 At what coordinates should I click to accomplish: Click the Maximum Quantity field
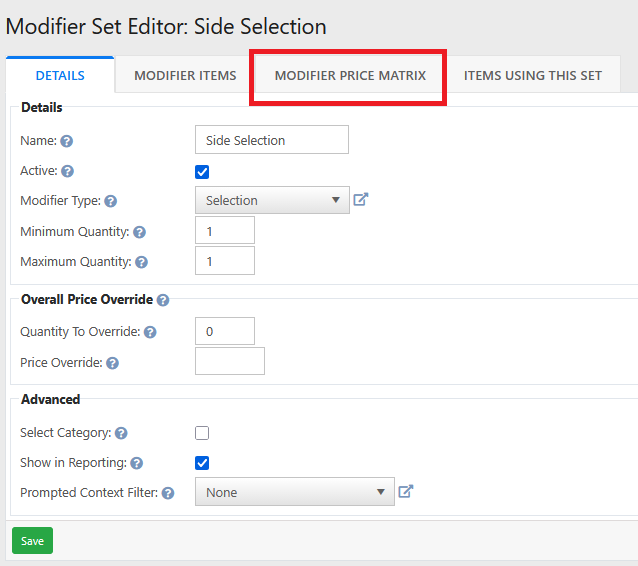tap(225, 260)
